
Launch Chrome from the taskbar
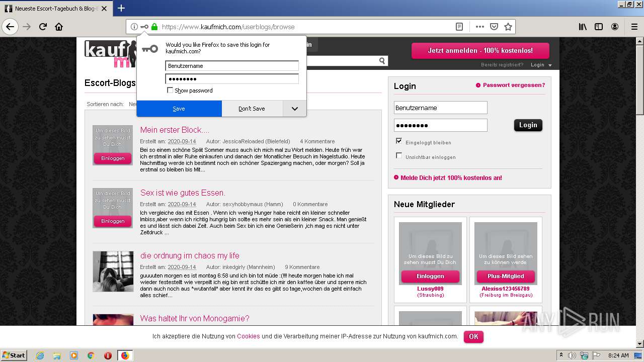coord(91,355)
